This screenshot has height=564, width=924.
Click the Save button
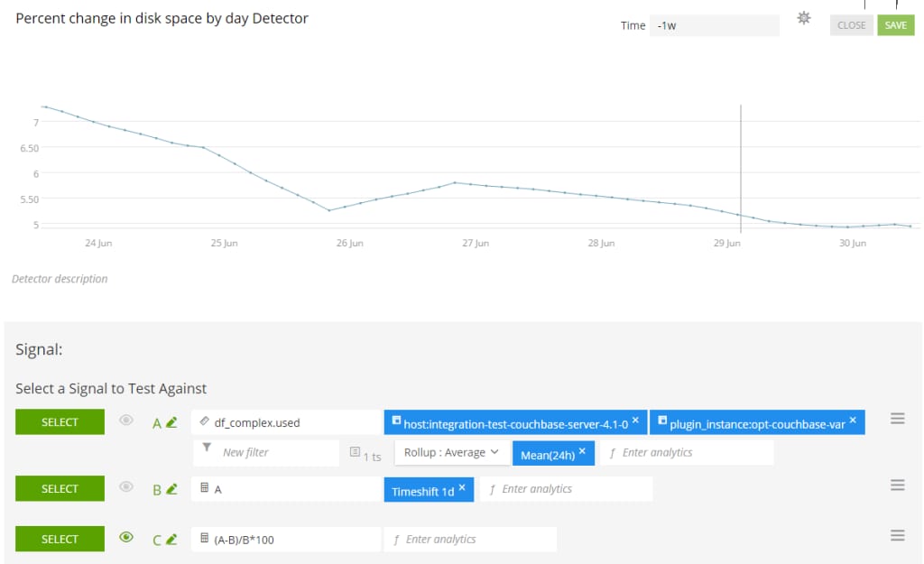pos(895,25)
